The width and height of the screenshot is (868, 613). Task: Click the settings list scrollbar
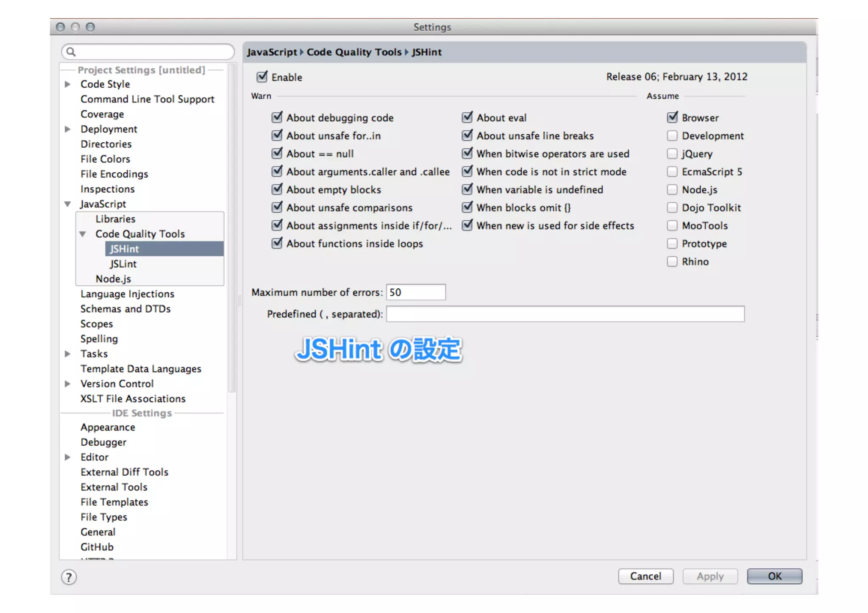[231, 229]
